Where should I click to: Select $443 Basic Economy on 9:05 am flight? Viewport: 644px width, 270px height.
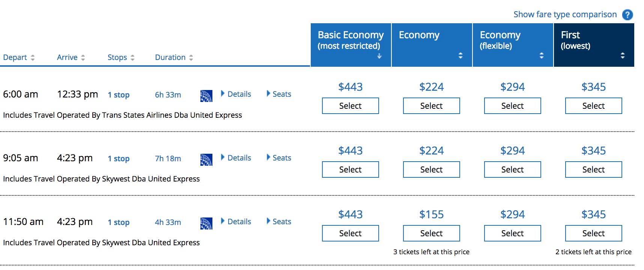pyautogui.click(x=350, y=169)
